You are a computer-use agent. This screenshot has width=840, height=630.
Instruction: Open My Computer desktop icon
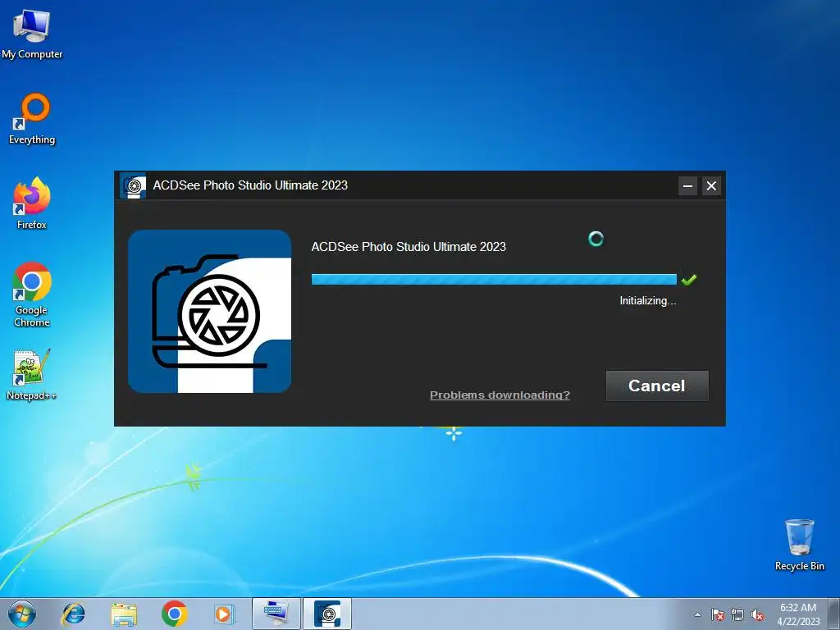click(32, 34)
